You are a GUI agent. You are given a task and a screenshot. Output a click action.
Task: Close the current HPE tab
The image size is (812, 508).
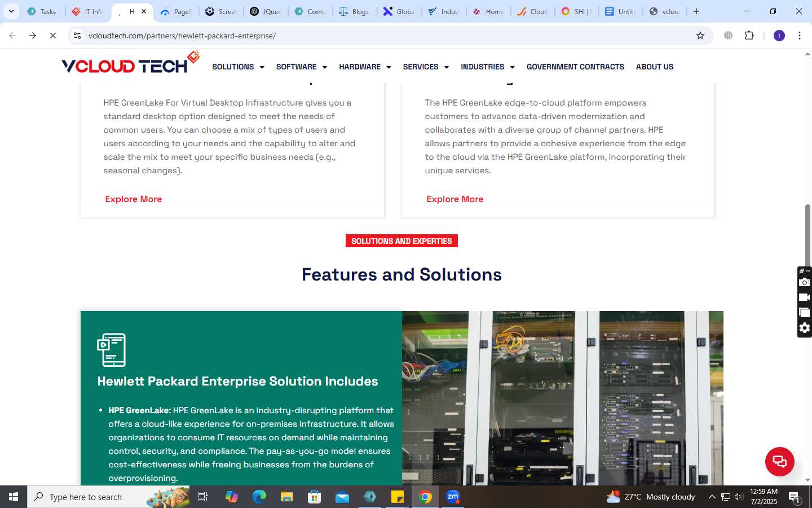144,11
